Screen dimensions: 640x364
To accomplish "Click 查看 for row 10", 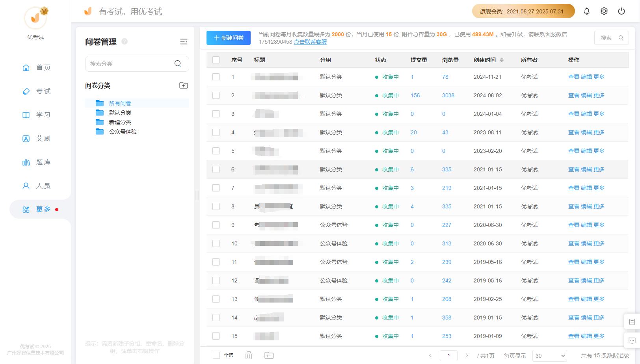I will pyautogui.click(x=574, y=243).
